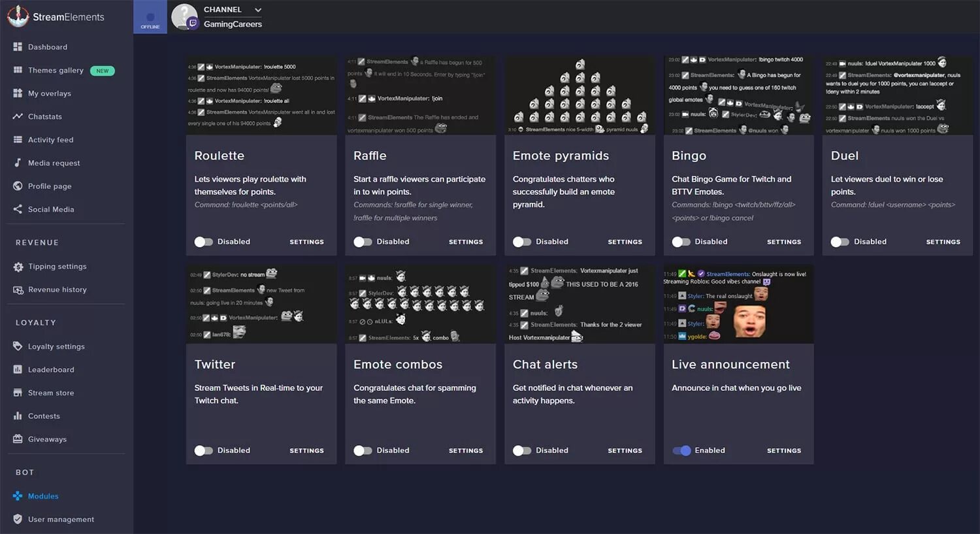Click the Live announcement preview thumbnail
The image size is (980, 534).
(739, 304)
